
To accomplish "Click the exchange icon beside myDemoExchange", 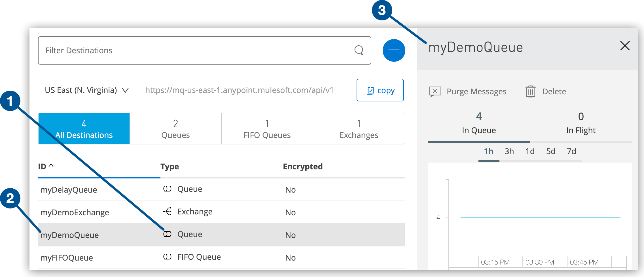I will click(167, 212).
